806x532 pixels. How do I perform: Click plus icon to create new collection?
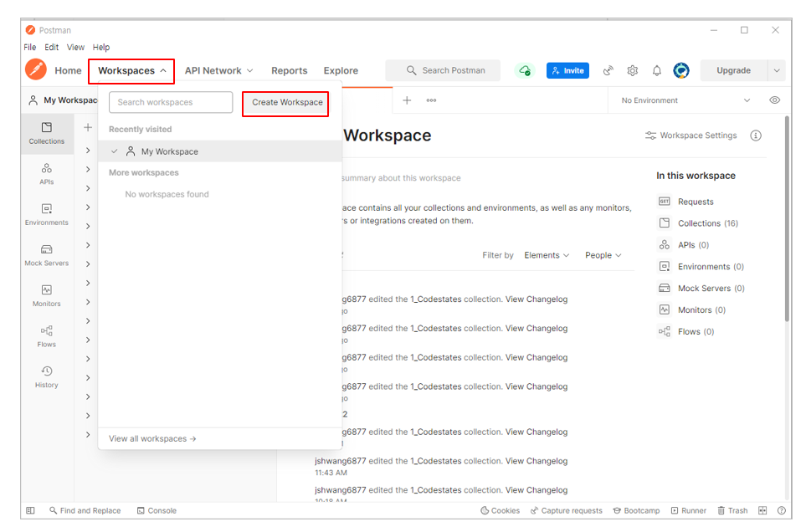point(88,127)
